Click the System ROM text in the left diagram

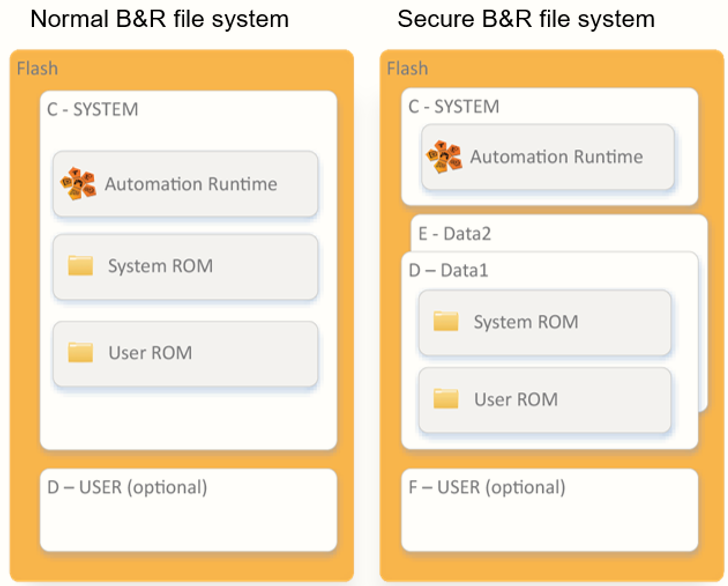(161, 266)
